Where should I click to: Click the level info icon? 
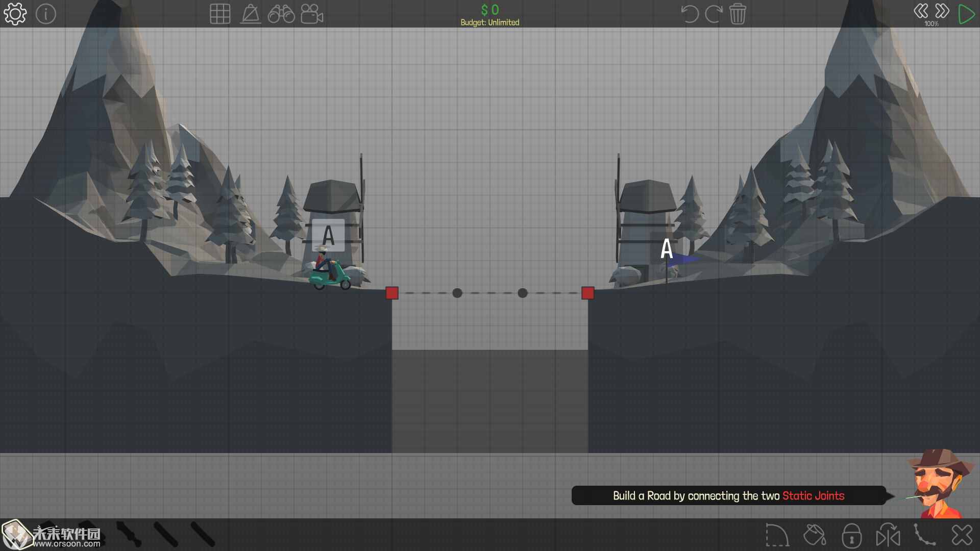[46, 14]
